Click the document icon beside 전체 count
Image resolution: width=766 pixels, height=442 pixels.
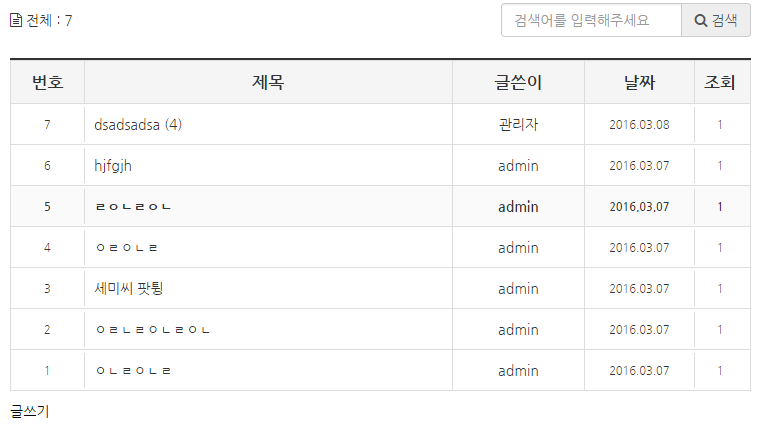coord(16,20)
